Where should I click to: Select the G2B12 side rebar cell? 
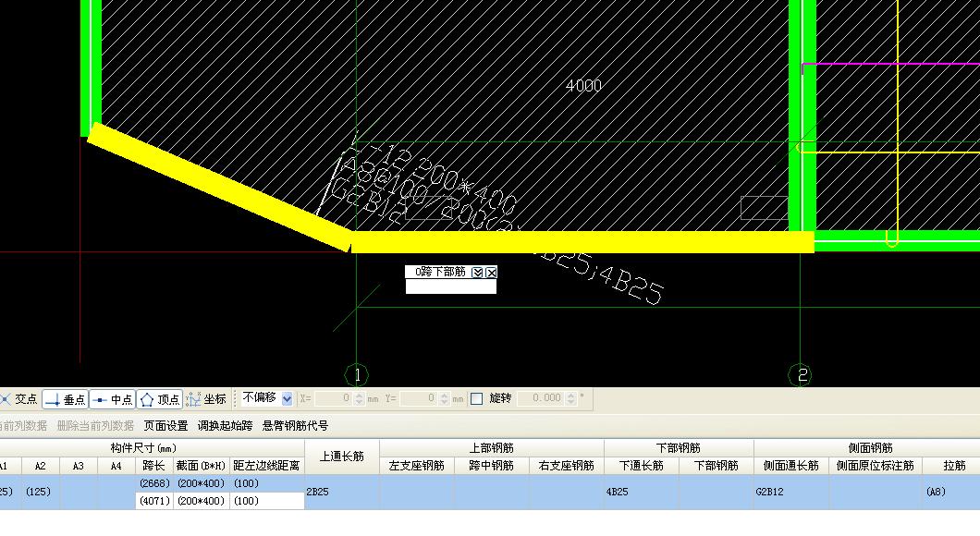coord(791,492)
